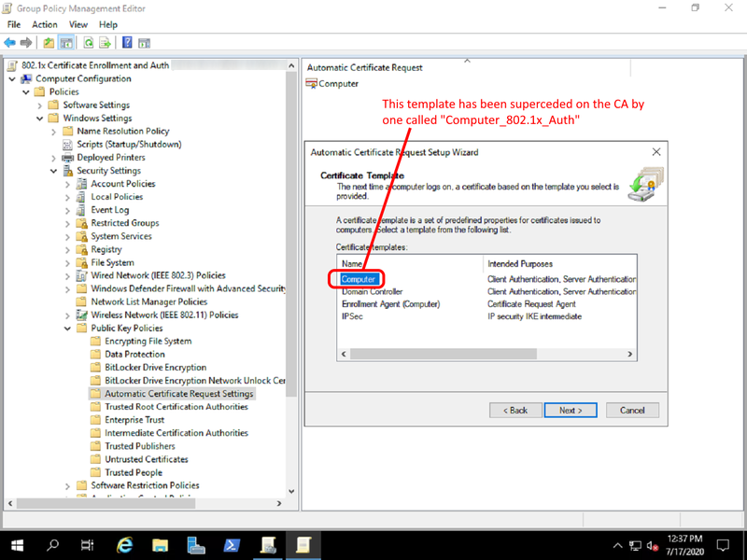Screen dimensions: 747x560
Task: Open the Action menu
Action: pos(45,25)
